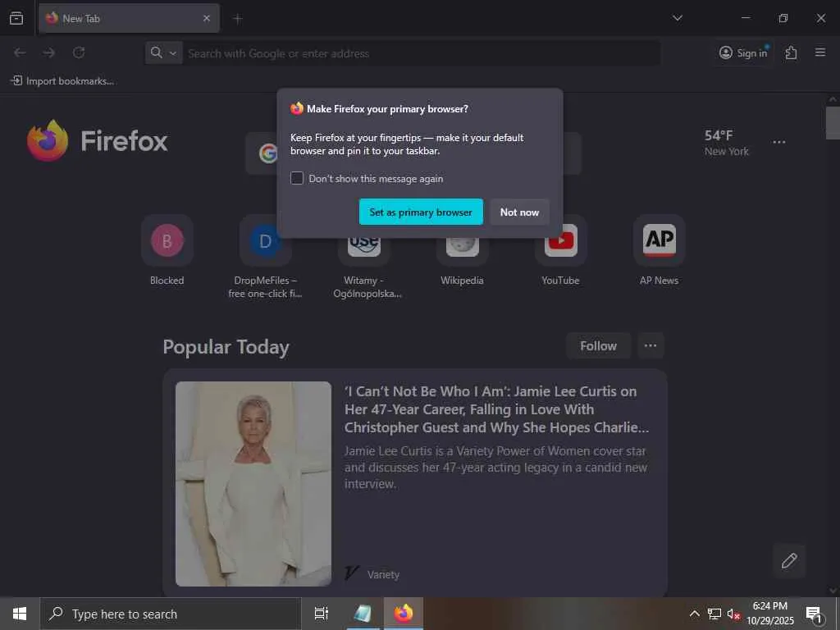This screenshot has width=840, height=630.
Task: Focus the Search with Google address bar
Action: click(421, 53)
